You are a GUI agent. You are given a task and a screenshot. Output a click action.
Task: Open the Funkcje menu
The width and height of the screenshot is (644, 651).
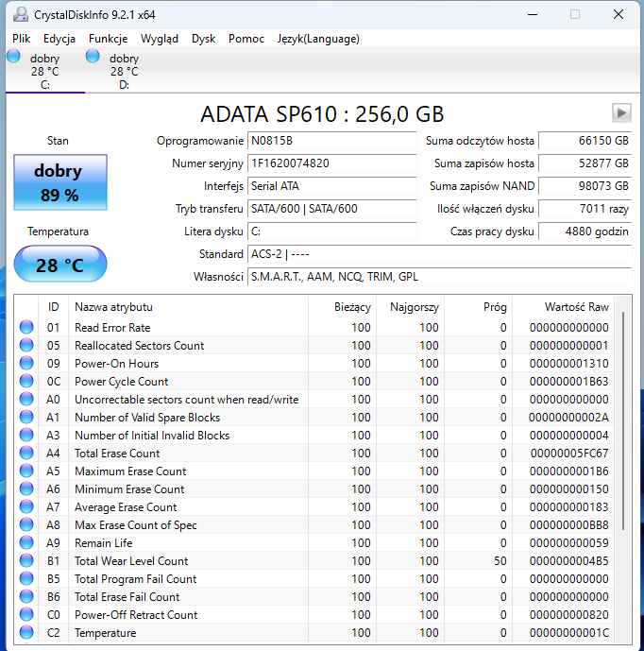108,39
